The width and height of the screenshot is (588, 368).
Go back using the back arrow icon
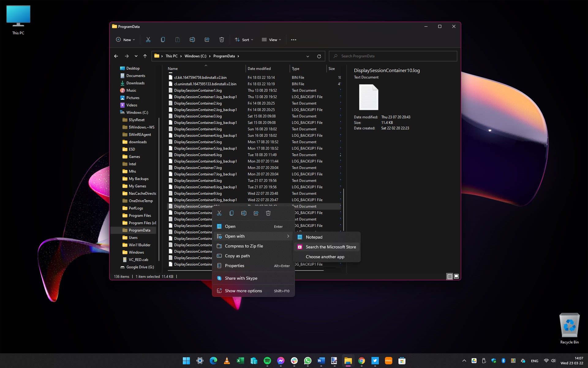pos(116,56)
